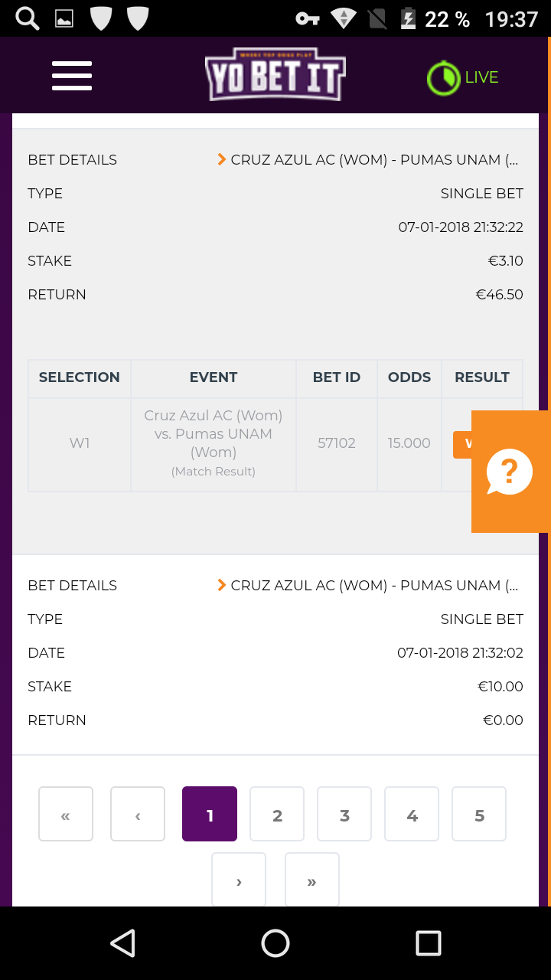Expand first Cruz Azul bet details chevron
Image resolution: width=551 pixels, height=980 pixels.
click(x=222, y=159)
